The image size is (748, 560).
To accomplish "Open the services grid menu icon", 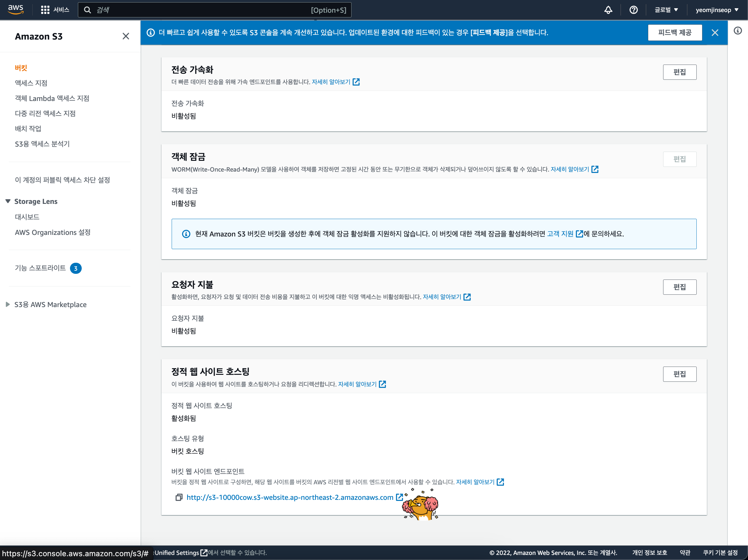I will coord(45,10).
